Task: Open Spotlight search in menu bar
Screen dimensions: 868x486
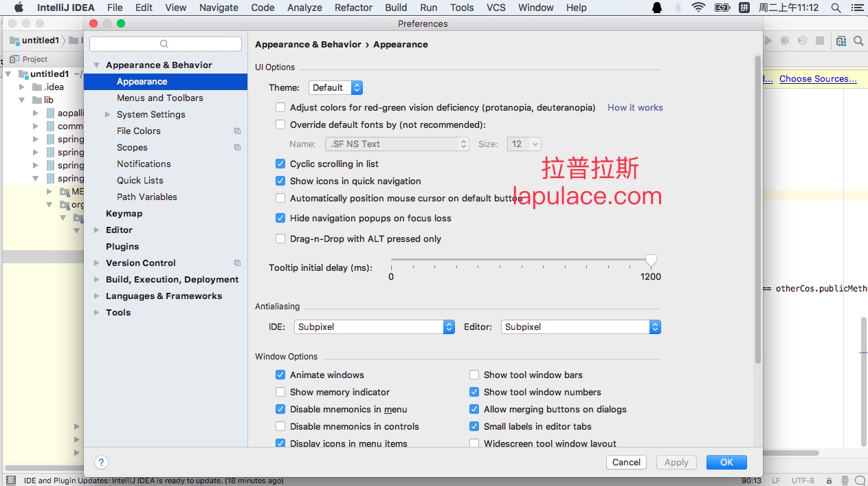Action: 836,8
